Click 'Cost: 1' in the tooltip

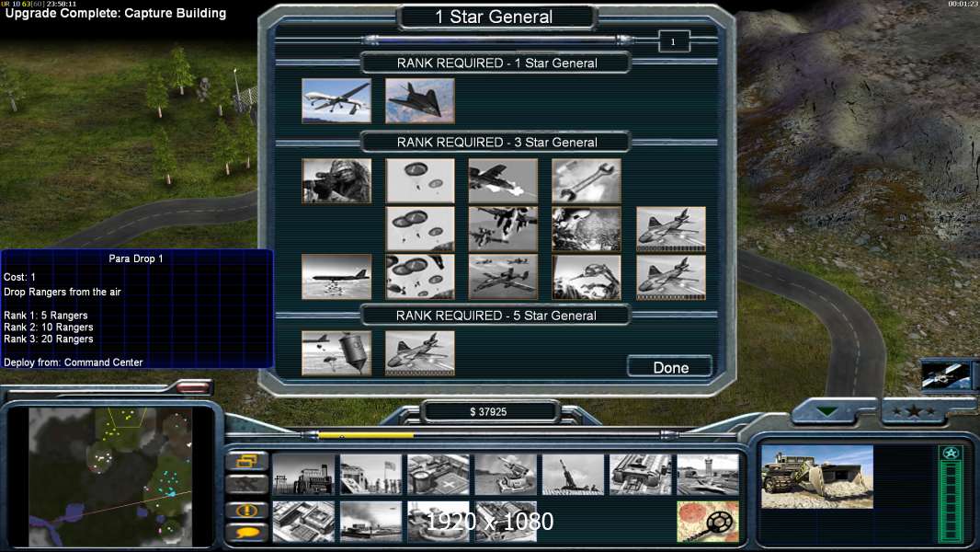19,277
